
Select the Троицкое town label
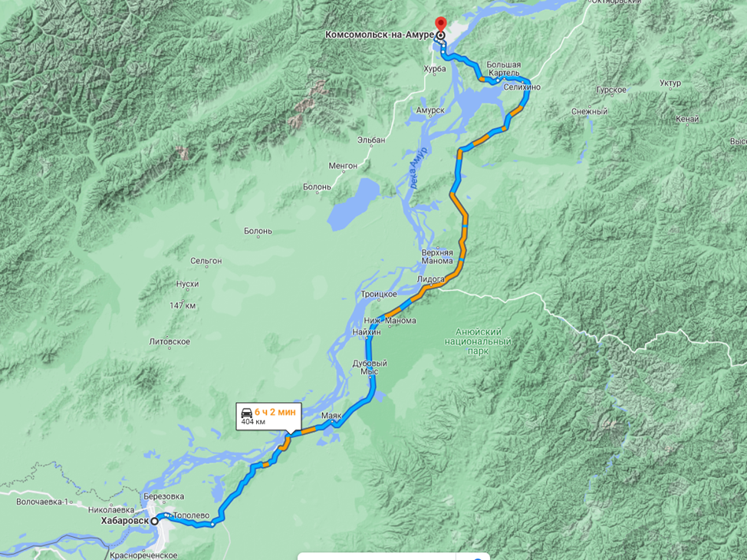click(379, 294)
